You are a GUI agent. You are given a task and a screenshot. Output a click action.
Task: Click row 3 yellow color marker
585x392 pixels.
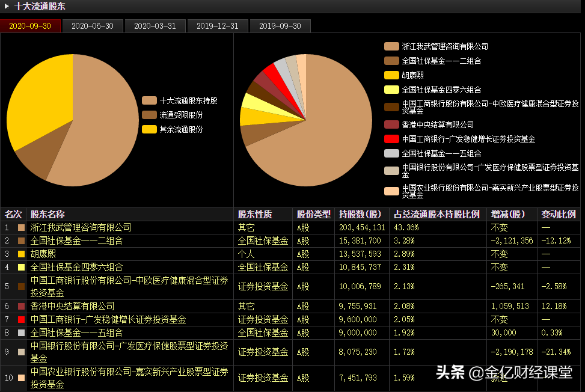pyautogui.click(x=21, y=254)
